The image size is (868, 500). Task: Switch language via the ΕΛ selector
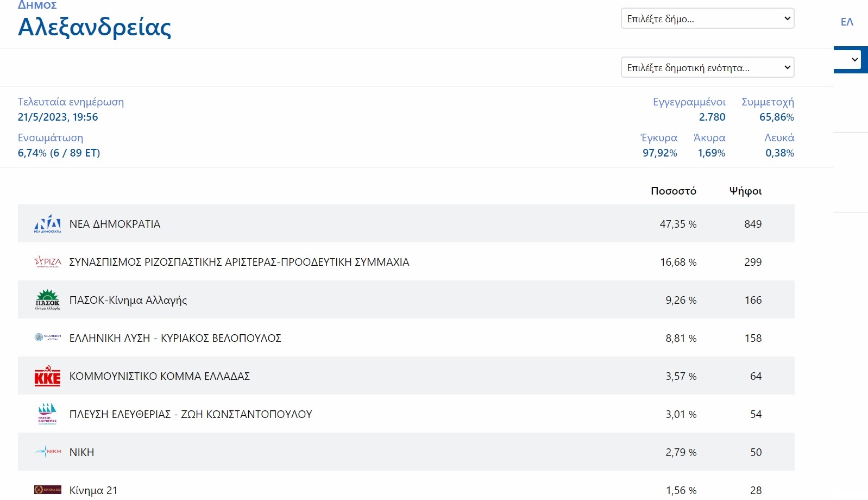coord(847,22)
